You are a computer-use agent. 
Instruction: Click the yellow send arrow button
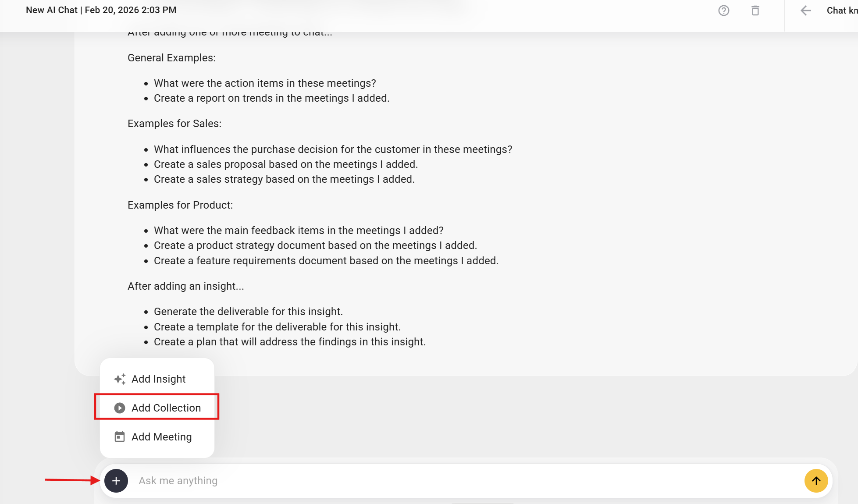point(816,481)
